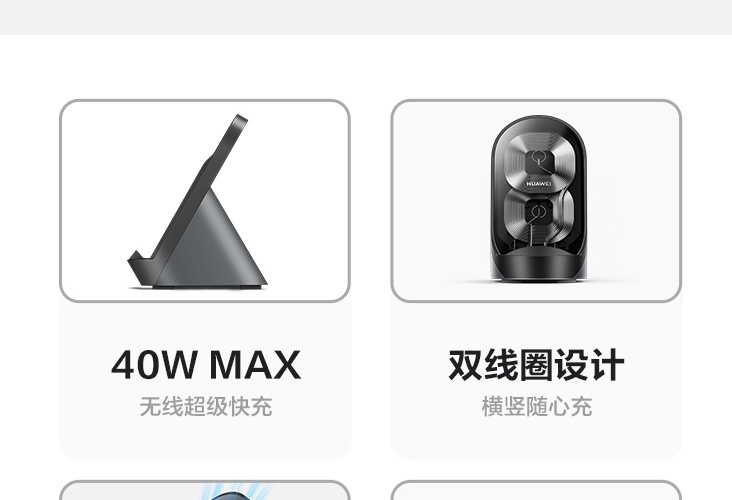Open the partially visible bottom-right card

(536, 490)
